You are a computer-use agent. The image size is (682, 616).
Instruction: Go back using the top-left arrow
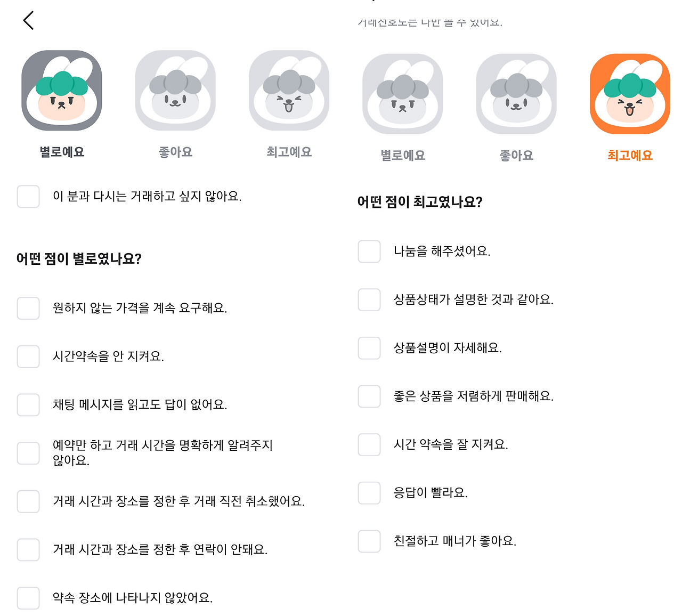pyautogui.click(x=29, y=20)
